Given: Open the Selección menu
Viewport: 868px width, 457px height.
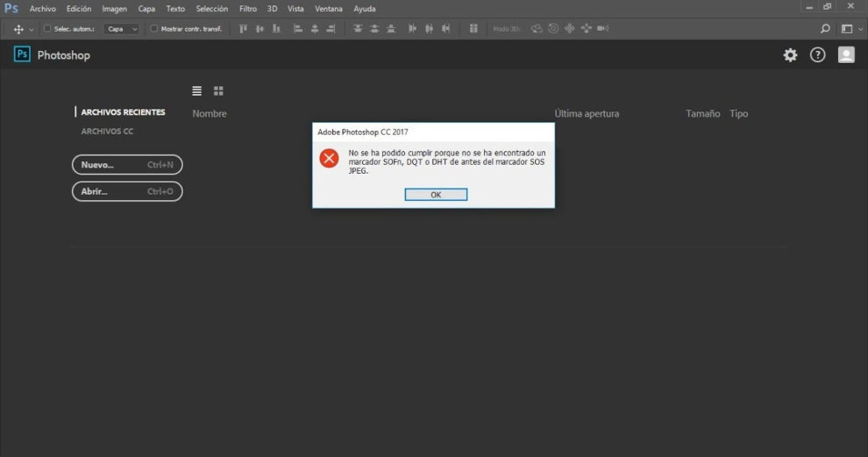Looking at the screenshot, I should click(x=211, y=9).
